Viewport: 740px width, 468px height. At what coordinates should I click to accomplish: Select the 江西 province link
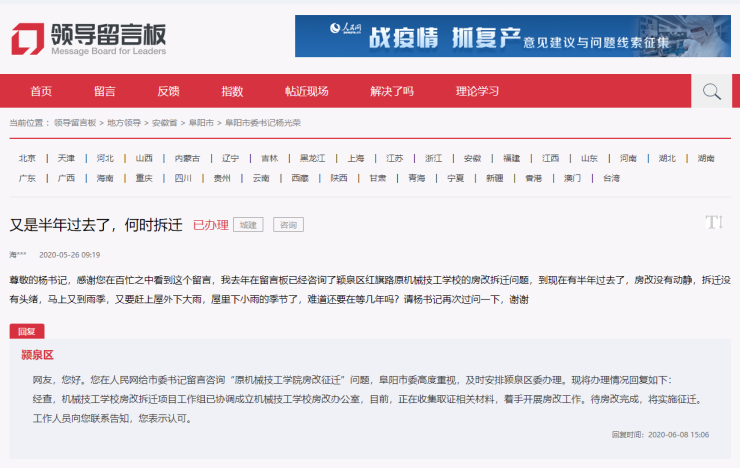(x=550, y=158)
